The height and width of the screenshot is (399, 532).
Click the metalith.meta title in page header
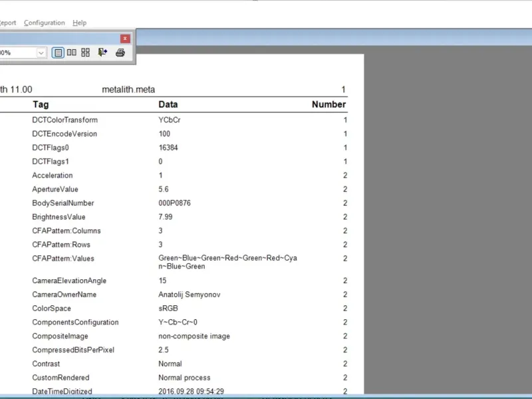128,90
